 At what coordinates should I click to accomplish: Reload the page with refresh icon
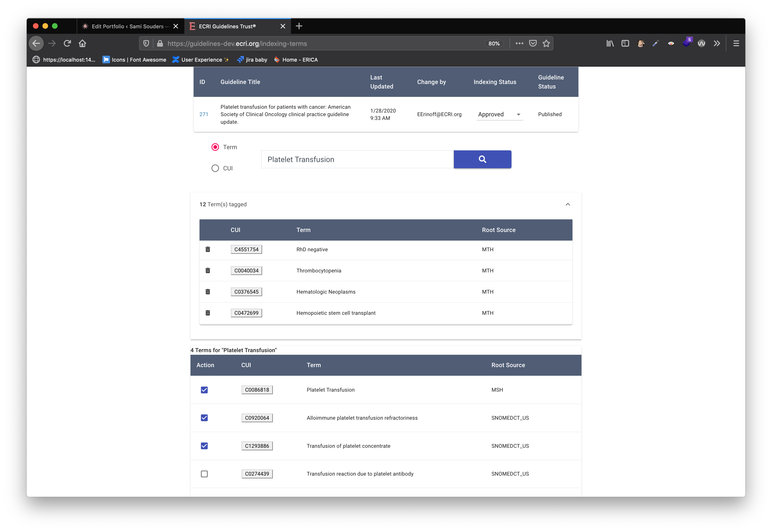(x=67, y=43)
